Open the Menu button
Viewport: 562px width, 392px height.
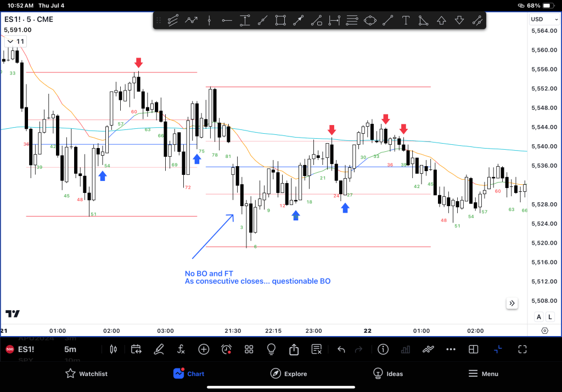click(483, 374)
